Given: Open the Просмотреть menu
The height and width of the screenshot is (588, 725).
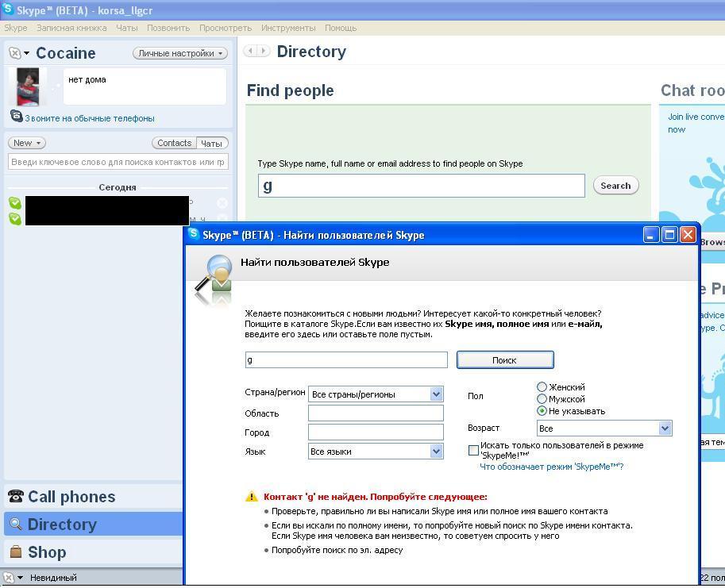Looking at the screenshot, I should coord(226,28).
